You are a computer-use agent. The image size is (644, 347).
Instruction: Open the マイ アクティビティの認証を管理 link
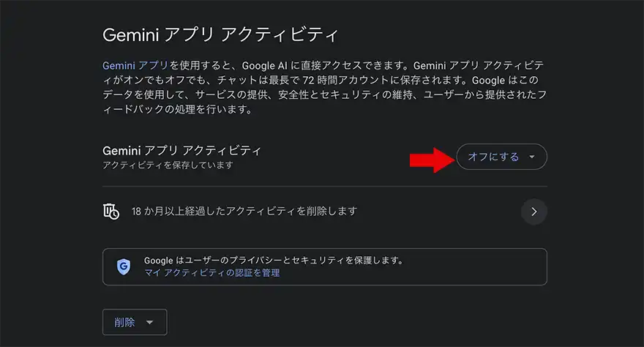212,272
